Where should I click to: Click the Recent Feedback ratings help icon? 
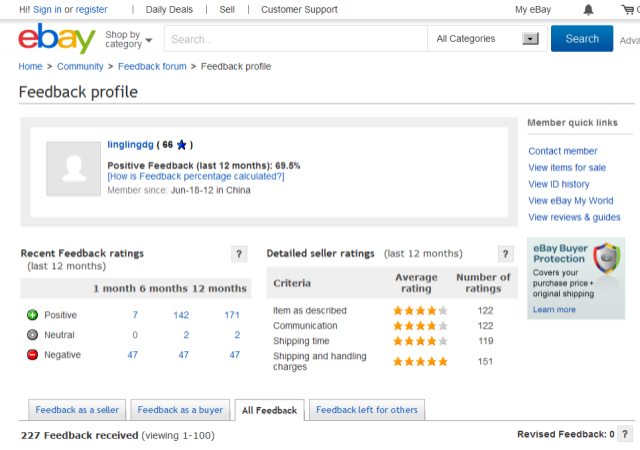(239, 254)
